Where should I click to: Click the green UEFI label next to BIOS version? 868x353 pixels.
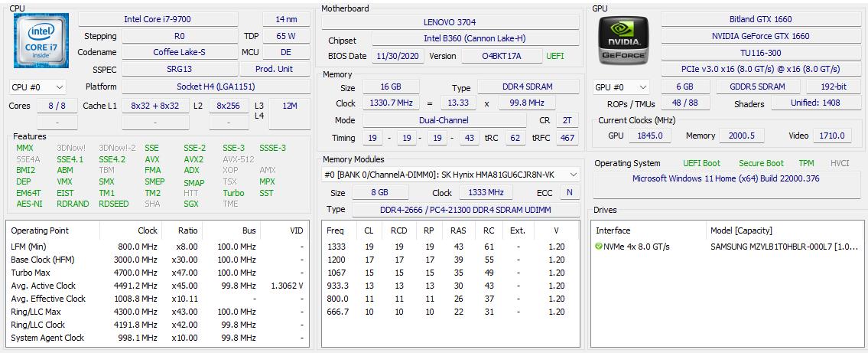[x=556, y=56]
